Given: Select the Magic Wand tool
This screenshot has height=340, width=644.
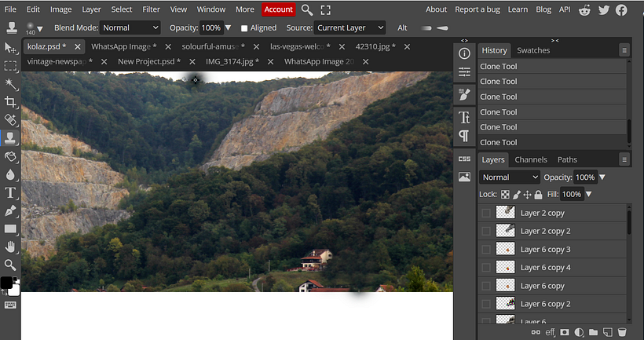Looking at the screenshot, I should 10,84.
